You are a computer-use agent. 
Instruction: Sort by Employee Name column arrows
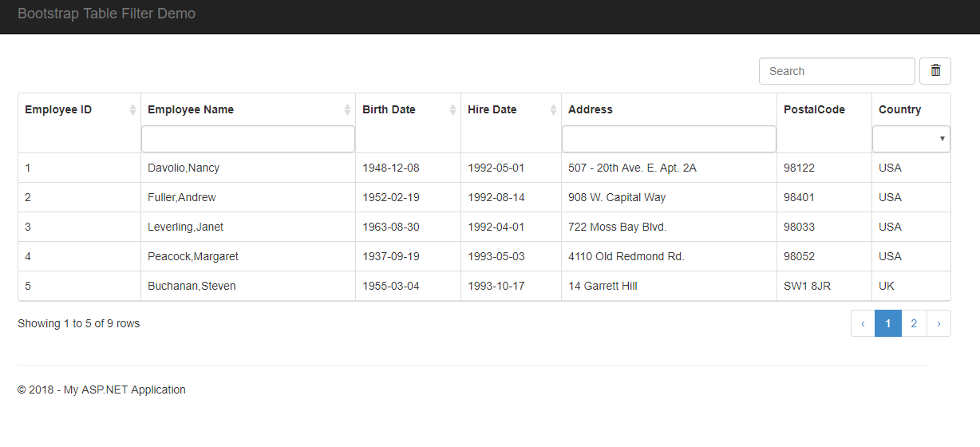point(347,110)
